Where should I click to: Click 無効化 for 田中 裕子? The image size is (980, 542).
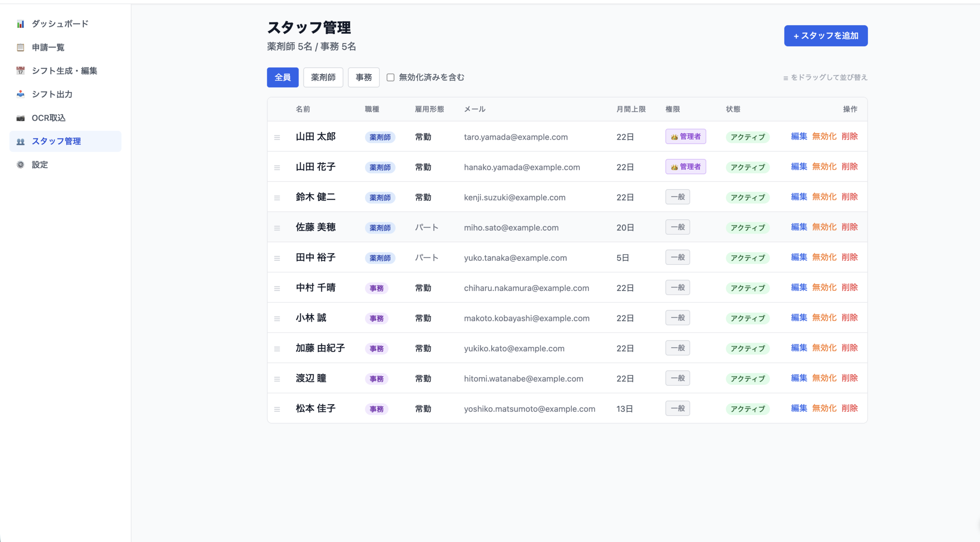coord(824,257)
